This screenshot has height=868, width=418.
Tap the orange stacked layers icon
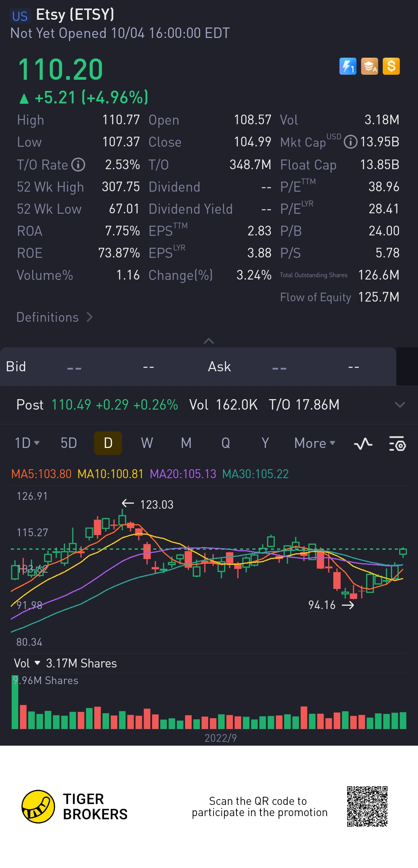click(369, 66)
